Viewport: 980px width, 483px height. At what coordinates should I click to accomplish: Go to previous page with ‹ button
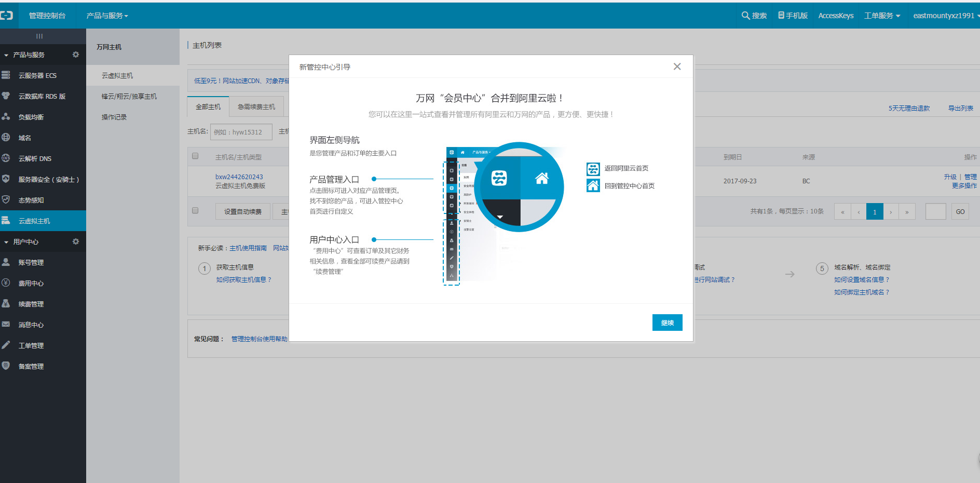click(859, 211)
